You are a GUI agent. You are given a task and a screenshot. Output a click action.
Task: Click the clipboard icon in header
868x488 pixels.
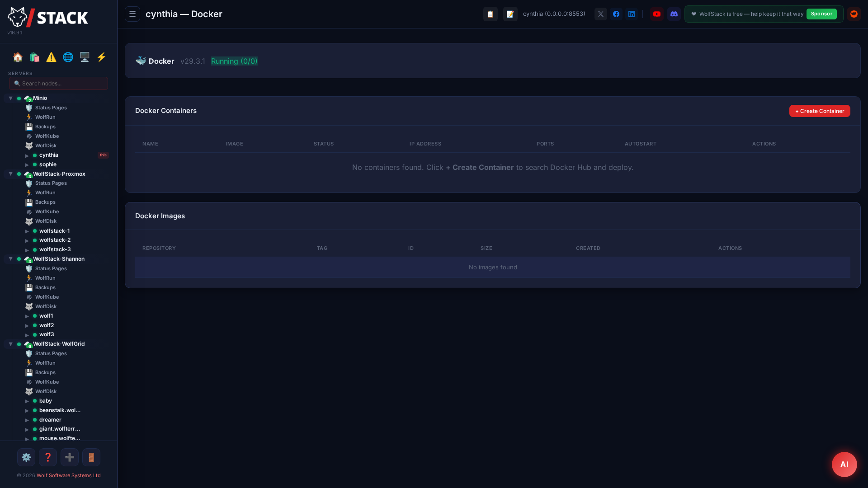tap(491, 14)
